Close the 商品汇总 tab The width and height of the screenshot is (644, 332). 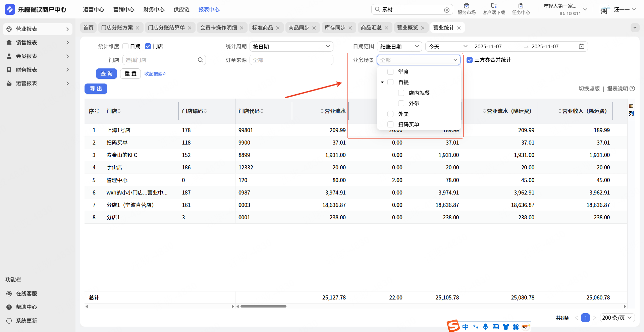coord(386,28)
